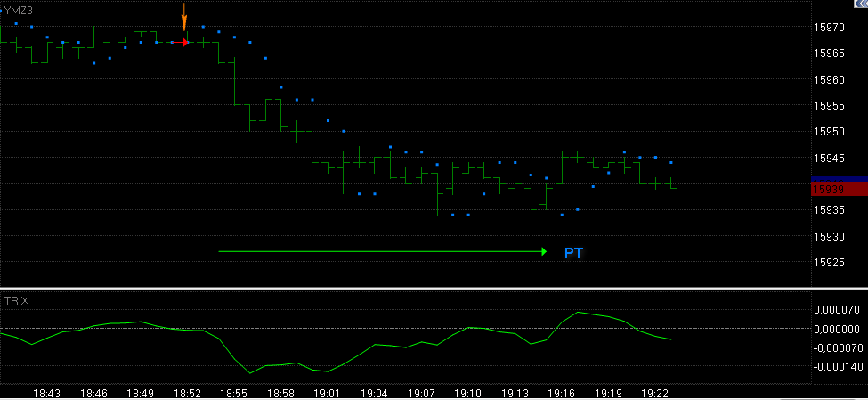Image resolution: width=868 pixels, height=400 pixels.
Task: Select the YMZ3 symbol label
Action: point(20,10)
